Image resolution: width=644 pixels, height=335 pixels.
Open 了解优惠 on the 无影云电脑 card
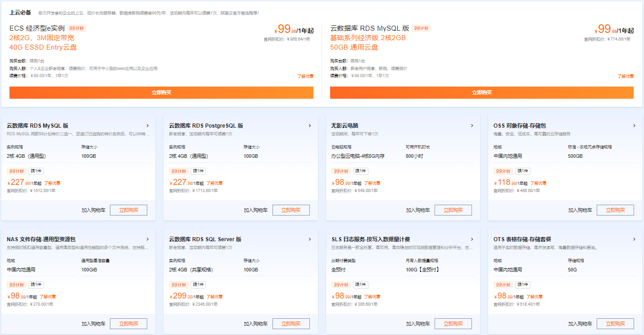coord(372,183)
